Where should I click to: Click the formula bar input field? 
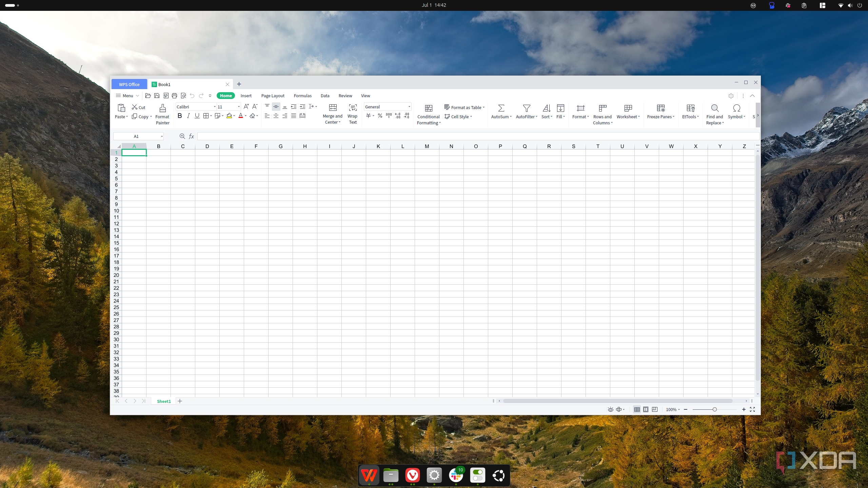point(478,136)
